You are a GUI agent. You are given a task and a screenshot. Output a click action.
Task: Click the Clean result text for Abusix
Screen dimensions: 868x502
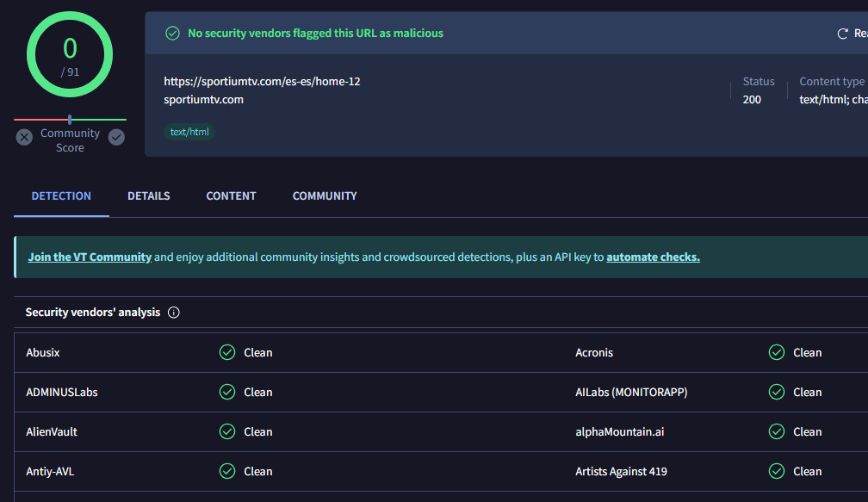coord(258,352)
